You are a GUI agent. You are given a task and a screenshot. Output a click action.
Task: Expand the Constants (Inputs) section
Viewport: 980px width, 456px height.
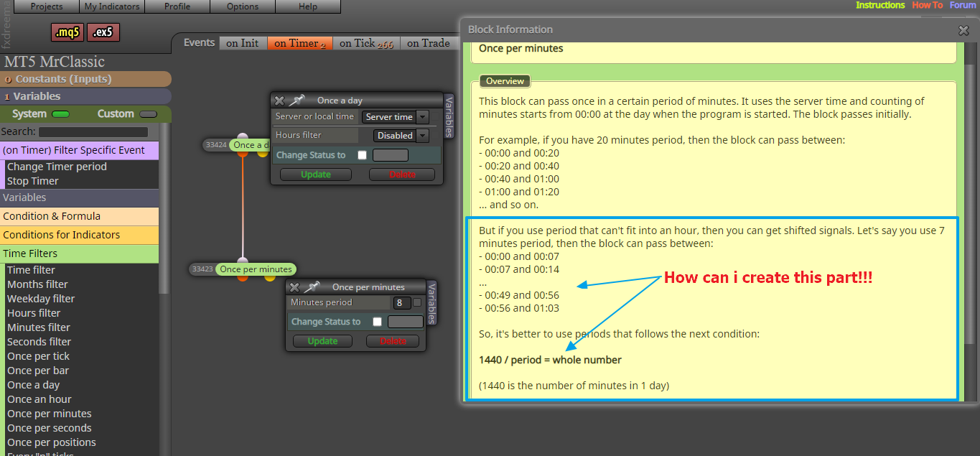85,79
